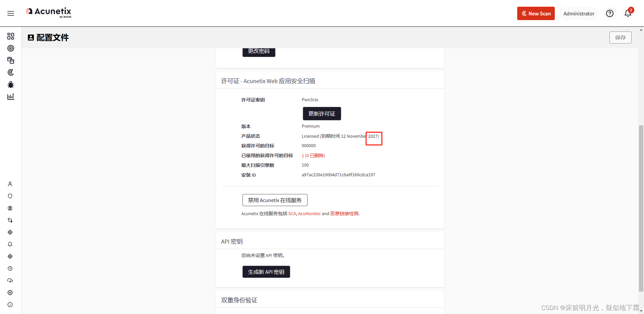The height and width of the screenshot is (314, 644).
Task: Open Vulnerabilities via the bug icon
Action: coord(11,84)
